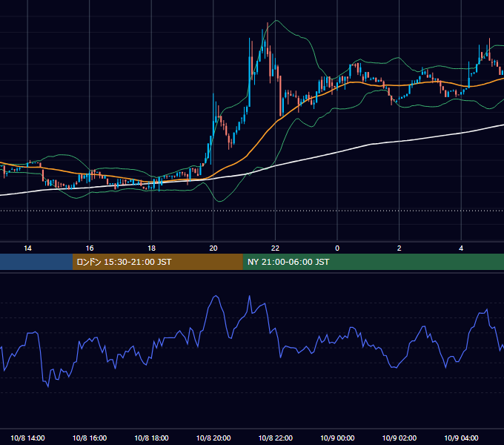Click the hour label 0 on price chart axis
This screenshot has height=445, width=504.
[x=337, y=248]
